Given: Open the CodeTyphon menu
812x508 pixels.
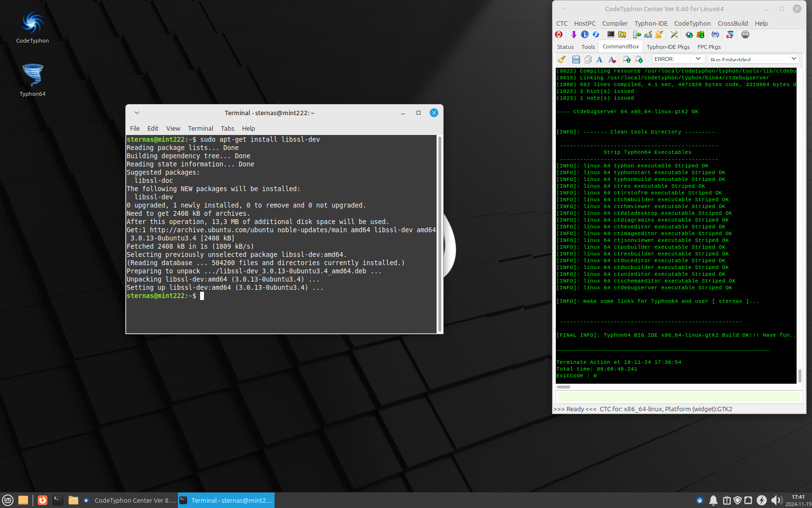Looking at the screenshot, I should (x=692, y=23).
